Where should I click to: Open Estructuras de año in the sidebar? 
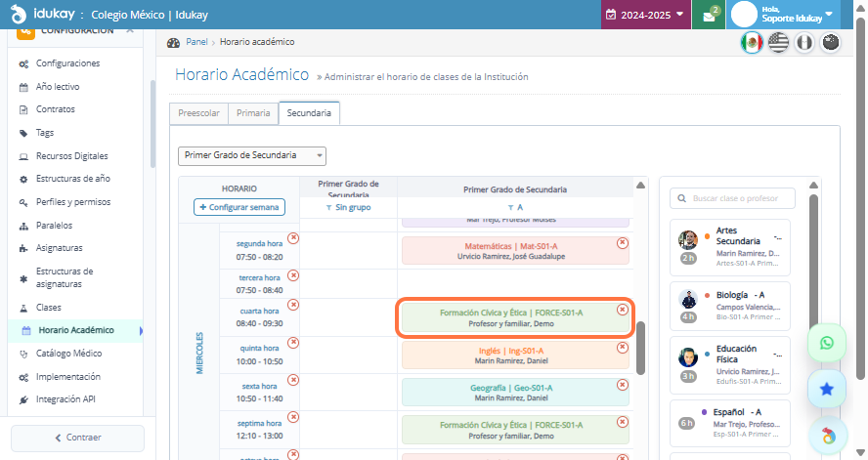coord(73,179)
